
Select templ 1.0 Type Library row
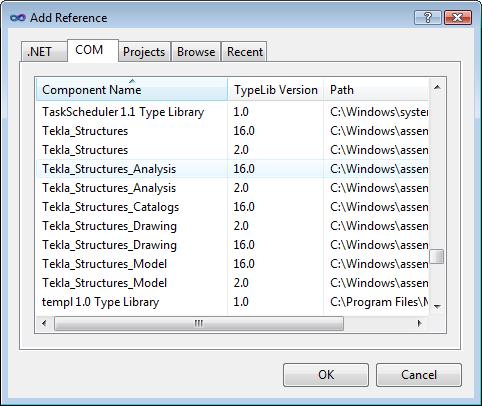point(232,302)
